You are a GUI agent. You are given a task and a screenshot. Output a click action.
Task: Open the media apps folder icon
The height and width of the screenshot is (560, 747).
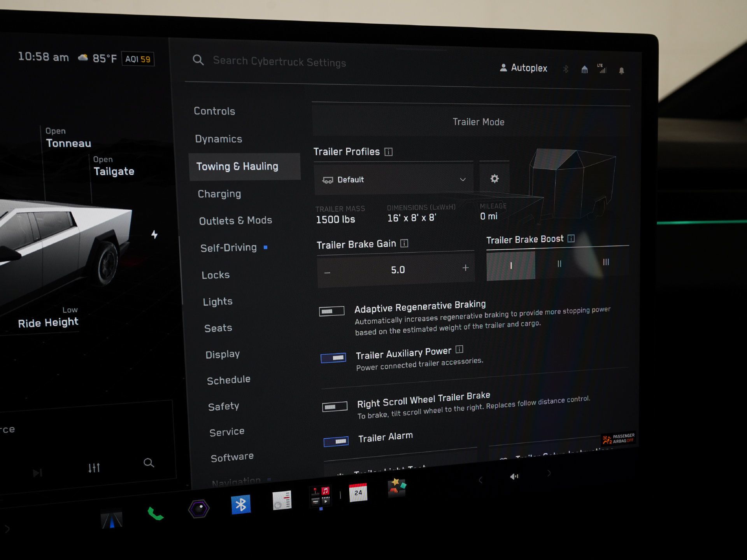click(x=321, y=497)
